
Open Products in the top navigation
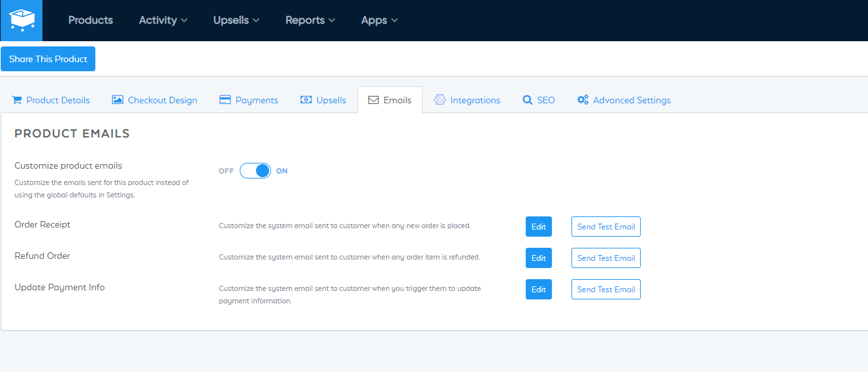click(x=91, y=20)
